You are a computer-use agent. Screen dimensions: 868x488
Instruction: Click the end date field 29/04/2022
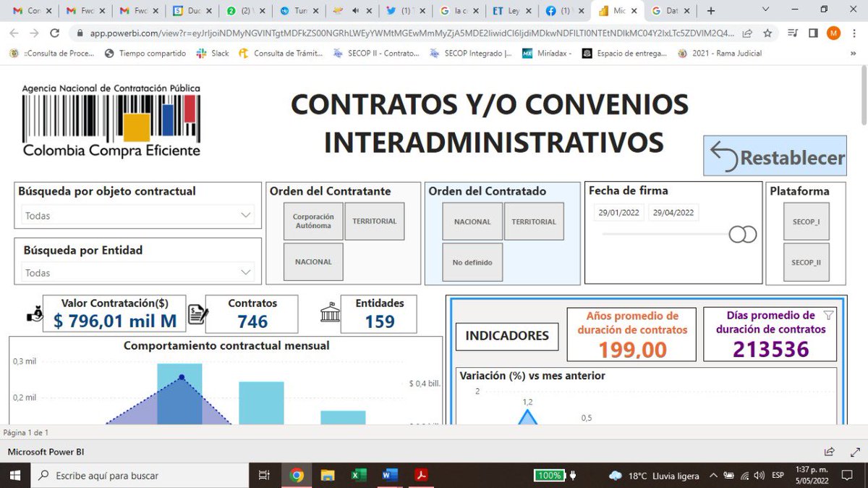tap(673, 213)
